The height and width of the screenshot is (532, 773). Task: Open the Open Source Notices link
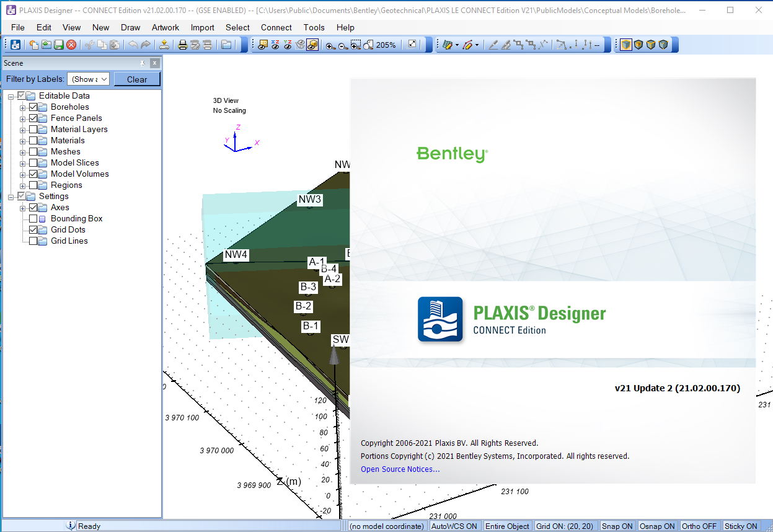point(400,469)
